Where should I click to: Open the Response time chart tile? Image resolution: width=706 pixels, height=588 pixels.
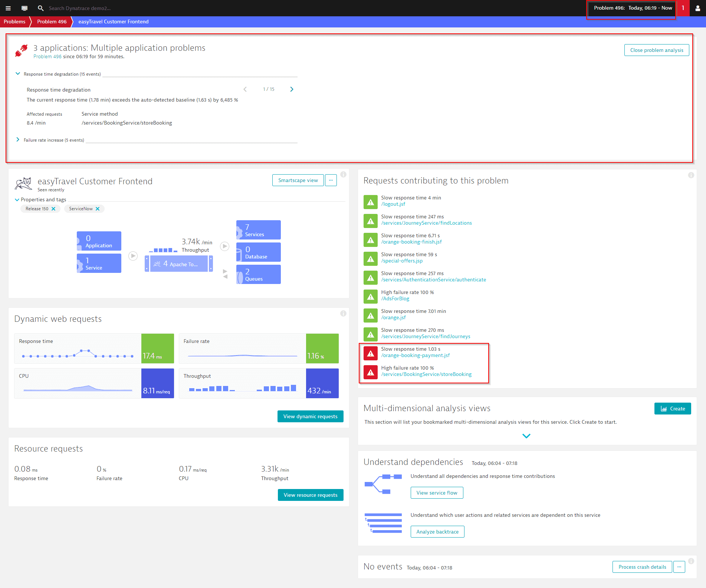pyautogui.click(x=94, y=348)
